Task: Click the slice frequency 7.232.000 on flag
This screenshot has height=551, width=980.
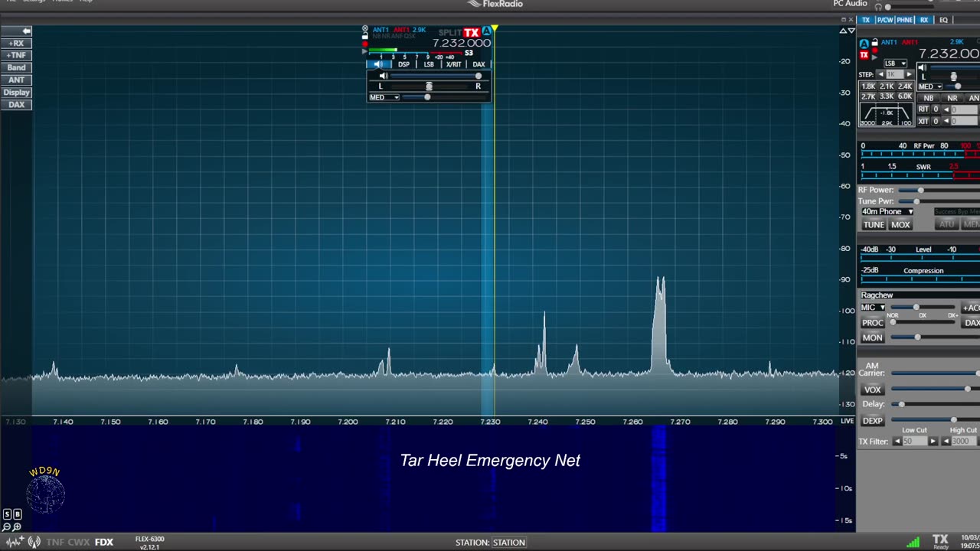Action: [462, 43]
